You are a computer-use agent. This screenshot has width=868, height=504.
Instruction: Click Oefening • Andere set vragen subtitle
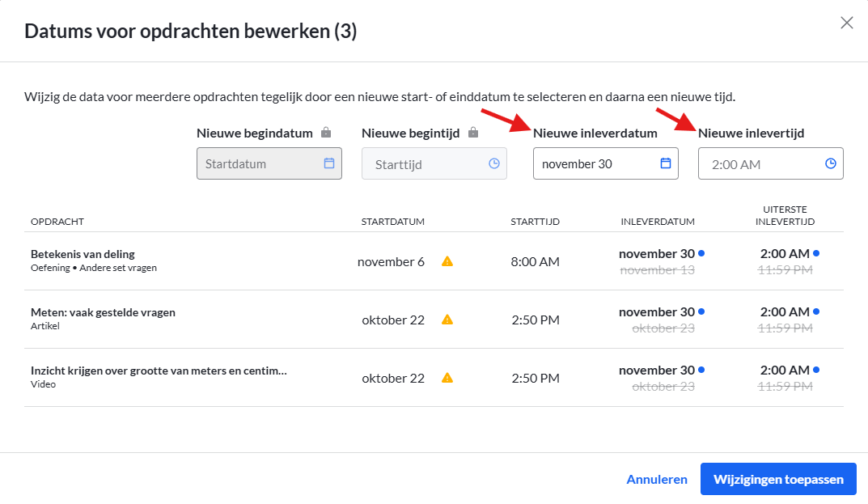tap(94, 268)
